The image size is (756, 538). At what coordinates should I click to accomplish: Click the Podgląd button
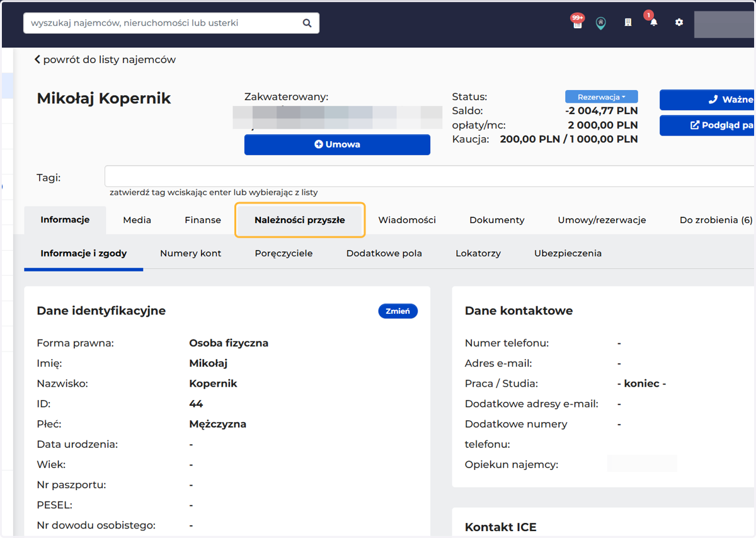click(707, 125)
